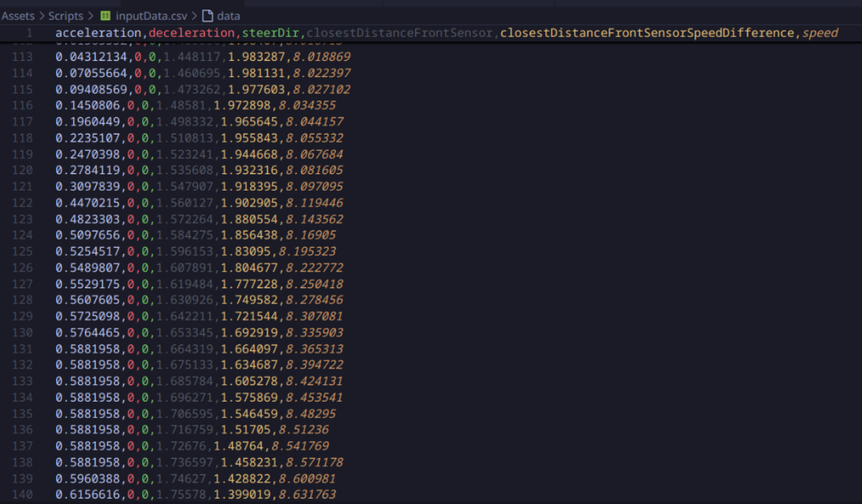Open the Assets breadcrumb folder
This screenshot has width=862, height=504.
point(18,16)
